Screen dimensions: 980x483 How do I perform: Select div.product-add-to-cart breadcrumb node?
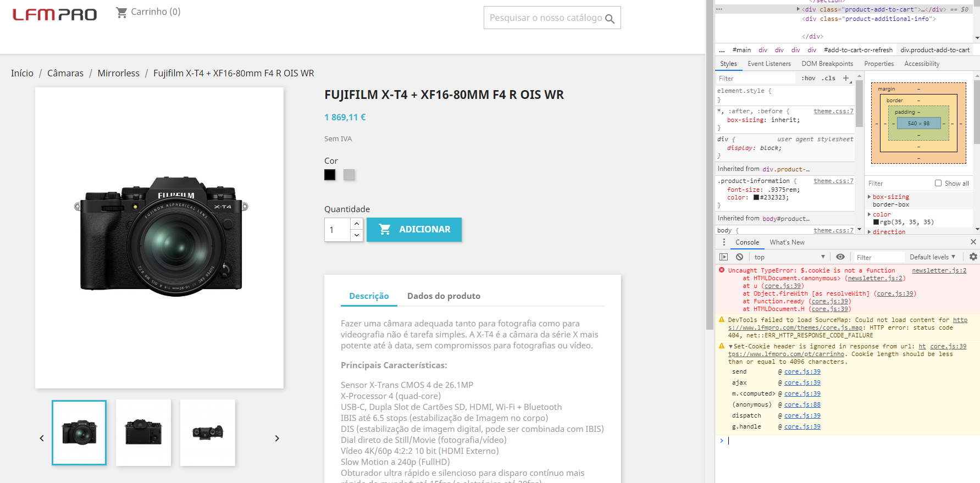tap(935, 50)
